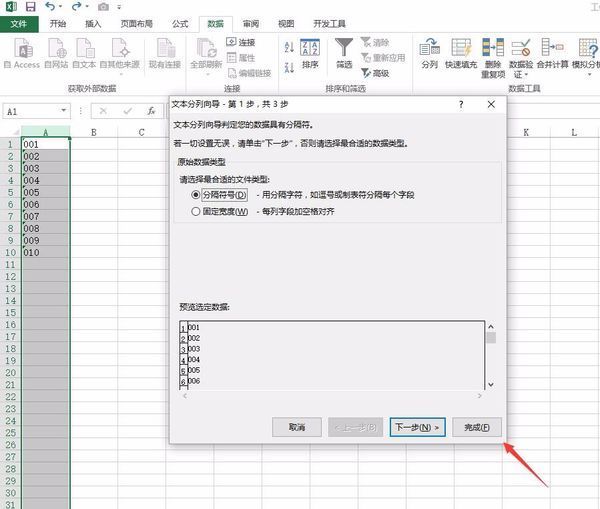Open the 文件 menu
This screenshot has height=509, width=600.
19,24
